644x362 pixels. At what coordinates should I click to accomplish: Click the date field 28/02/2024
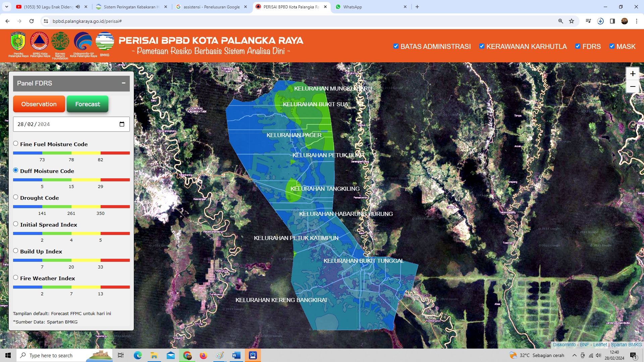click(x=71, y=124)
